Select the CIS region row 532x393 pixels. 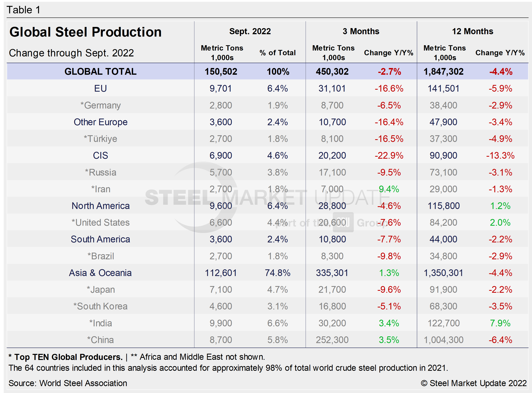tap(101, 155)
